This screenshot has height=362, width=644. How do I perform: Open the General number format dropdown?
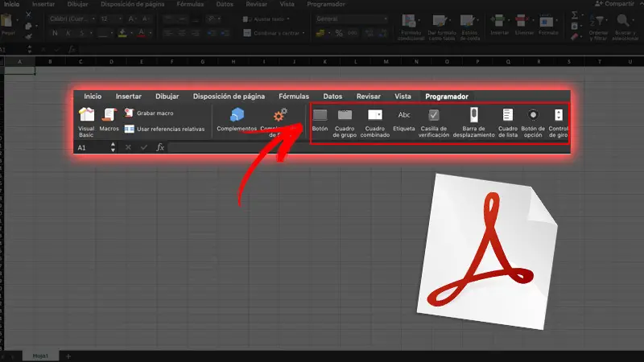pos(352,19)
